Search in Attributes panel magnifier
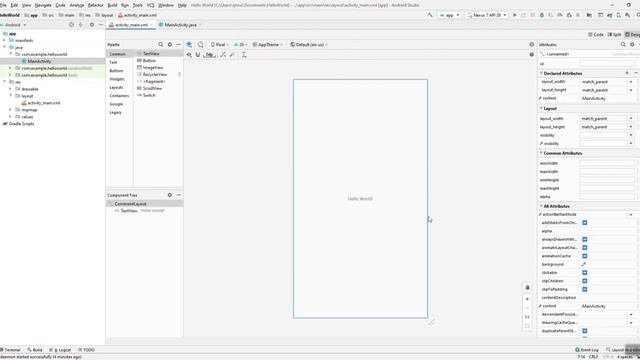The width and height of the screenshot is (640, 360). [623, 44]
